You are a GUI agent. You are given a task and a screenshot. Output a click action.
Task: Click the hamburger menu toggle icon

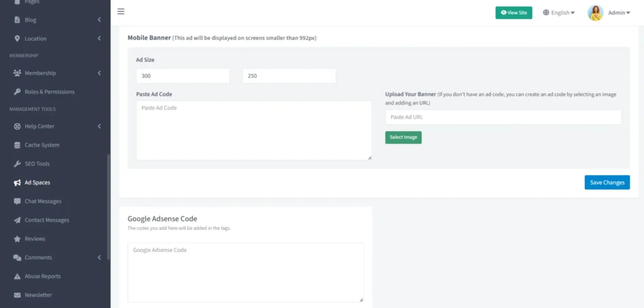pos(121,11)
